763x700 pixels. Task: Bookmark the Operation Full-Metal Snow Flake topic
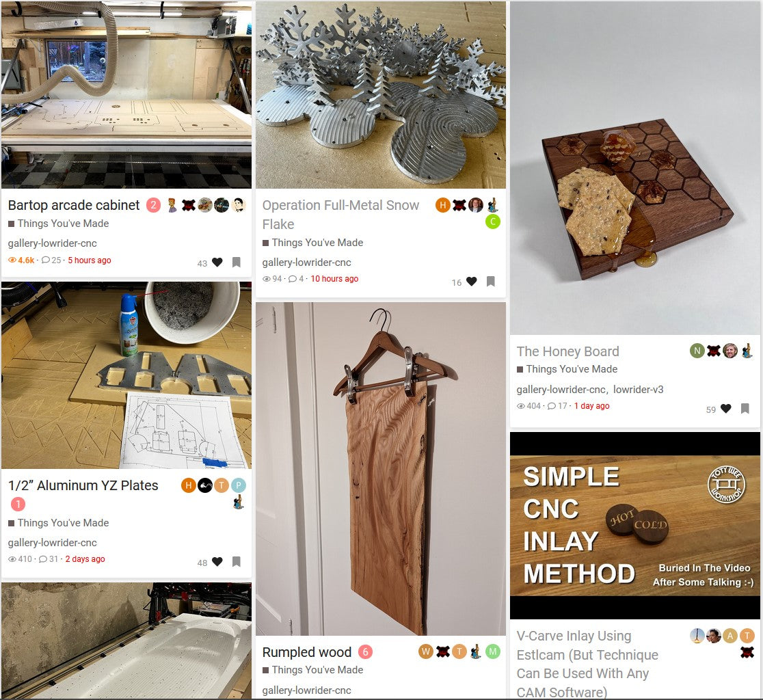click(x=491, y=281)
